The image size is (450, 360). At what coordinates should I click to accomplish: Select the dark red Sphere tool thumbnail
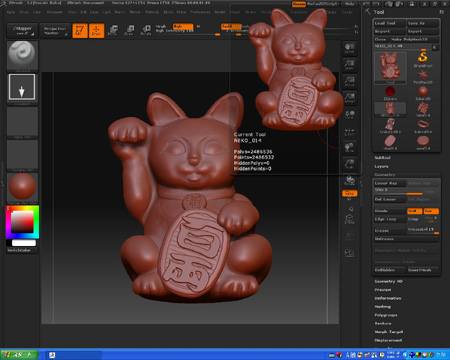pos(390,92)
